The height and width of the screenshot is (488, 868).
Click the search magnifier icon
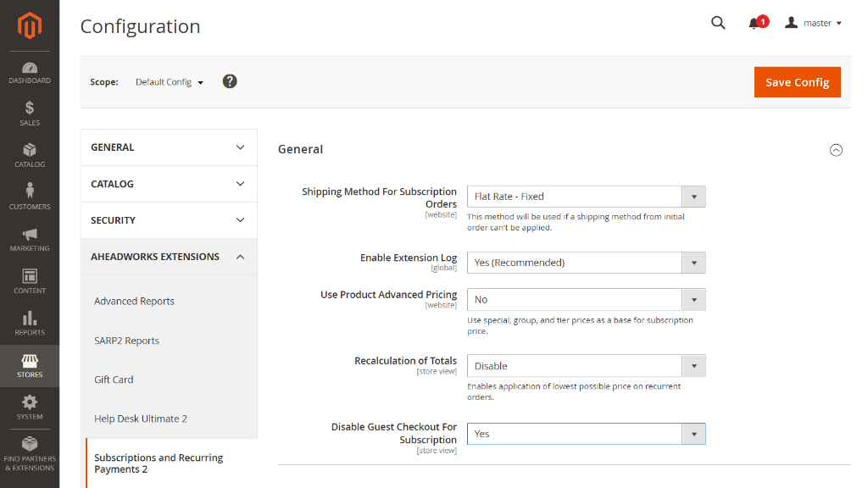(x=718, y=23)
